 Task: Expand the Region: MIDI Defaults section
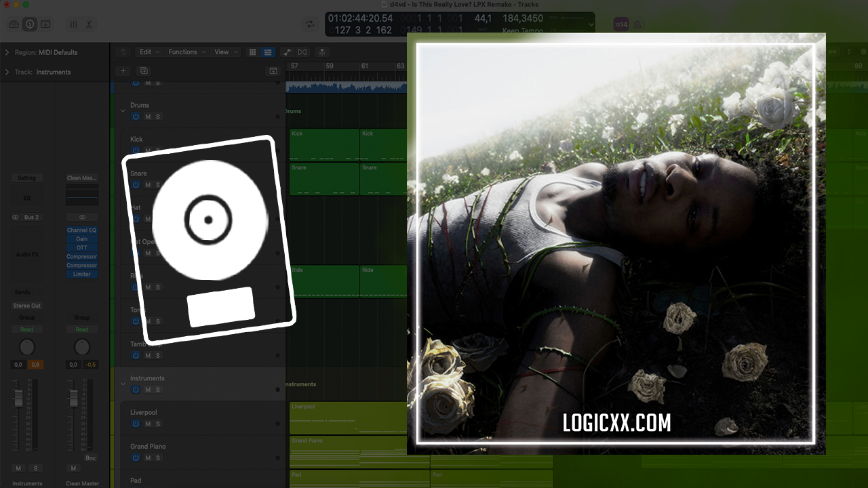pos(7,52)
